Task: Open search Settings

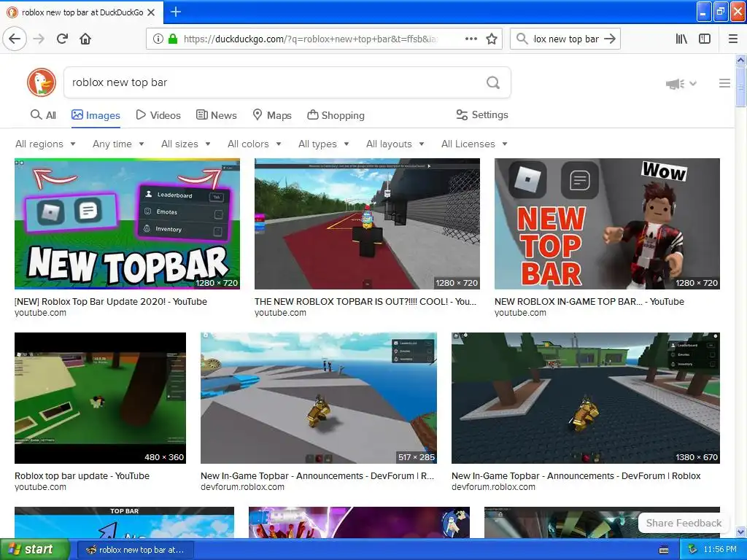Action: (482, 114)
